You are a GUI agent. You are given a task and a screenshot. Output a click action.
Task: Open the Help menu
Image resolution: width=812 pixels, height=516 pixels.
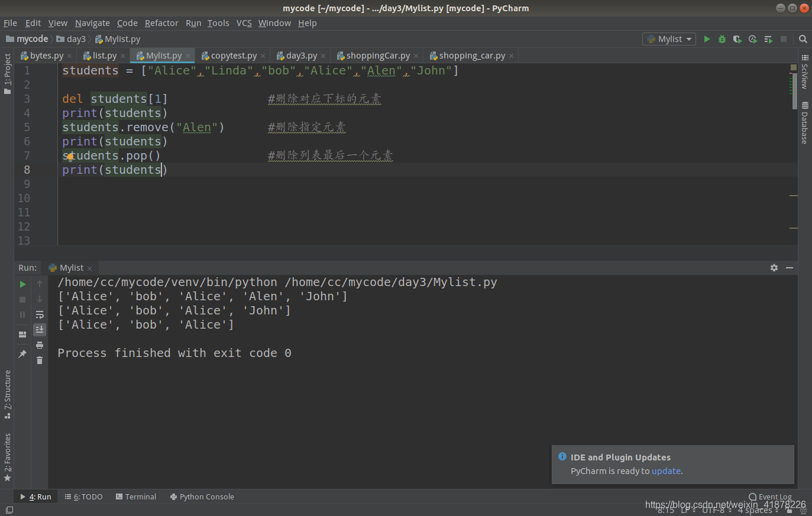[x=308, y=23]
